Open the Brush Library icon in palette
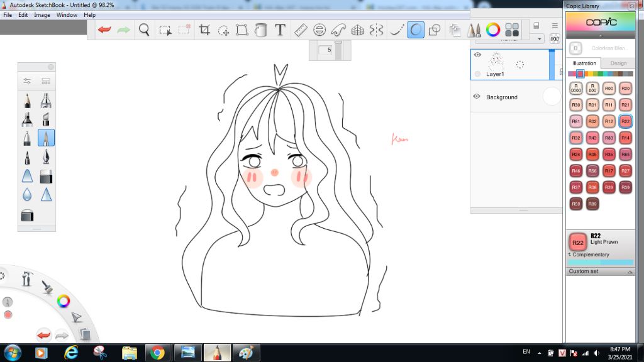The height and width of the screenshot is (362, 644). [x=46, y=81]
